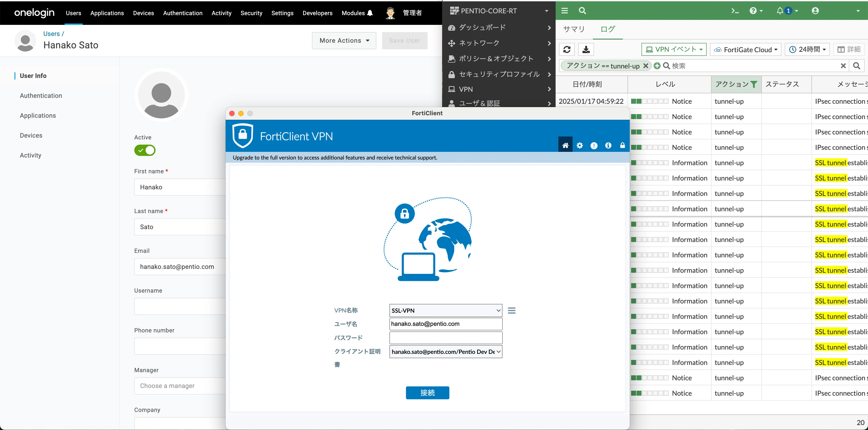Open the 24時間 time range dropdown
The image size is (868, 430).
tap(807, 49)
